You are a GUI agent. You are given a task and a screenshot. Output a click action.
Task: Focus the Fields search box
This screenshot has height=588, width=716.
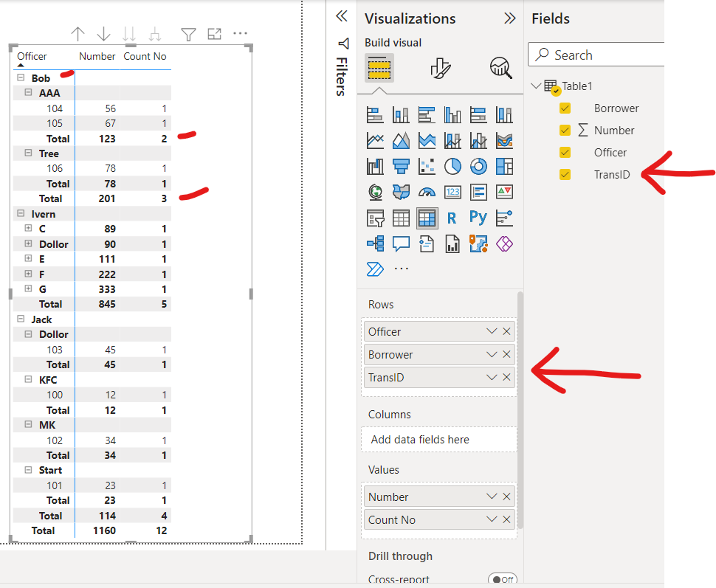pyautogui.click(x=596, y=55)
